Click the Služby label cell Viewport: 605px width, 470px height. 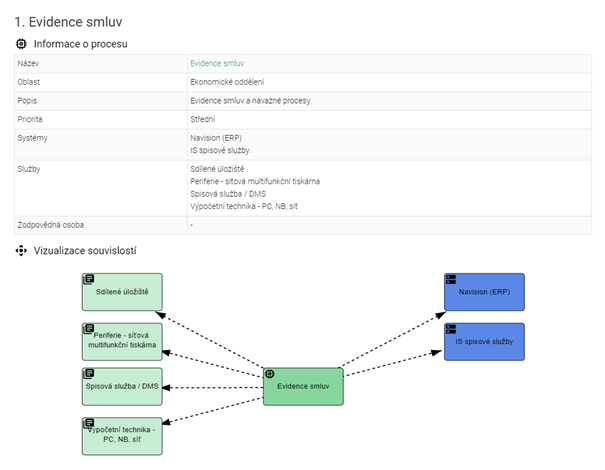click(x=101, y=188)
